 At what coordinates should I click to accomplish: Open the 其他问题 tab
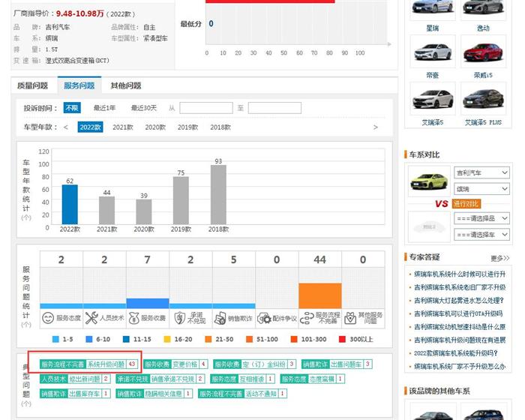(126, 85)
